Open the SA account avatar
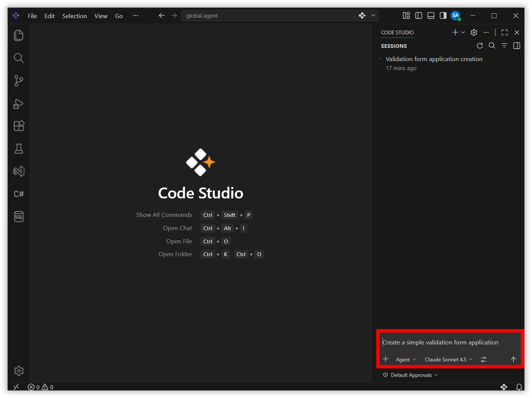 pos(456,15)
